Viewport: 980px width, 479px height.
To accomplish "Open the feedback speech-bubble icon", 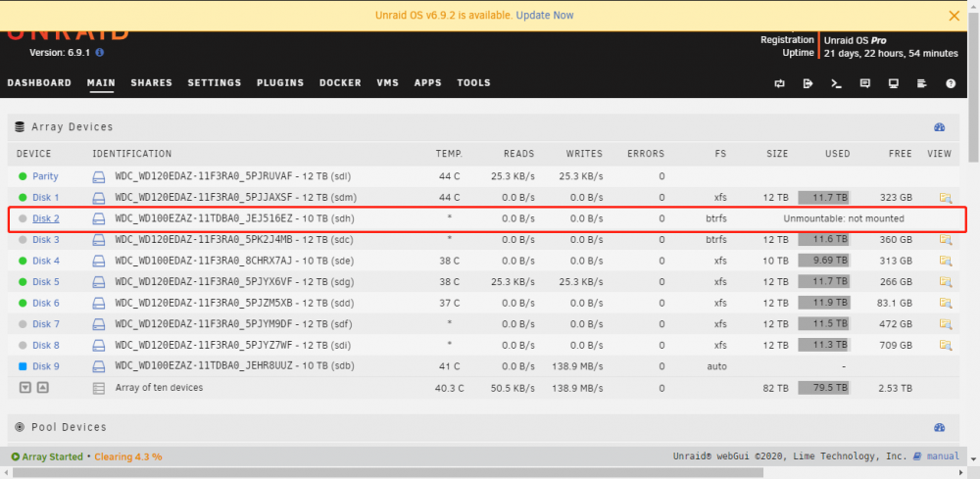I will [865, 83].
